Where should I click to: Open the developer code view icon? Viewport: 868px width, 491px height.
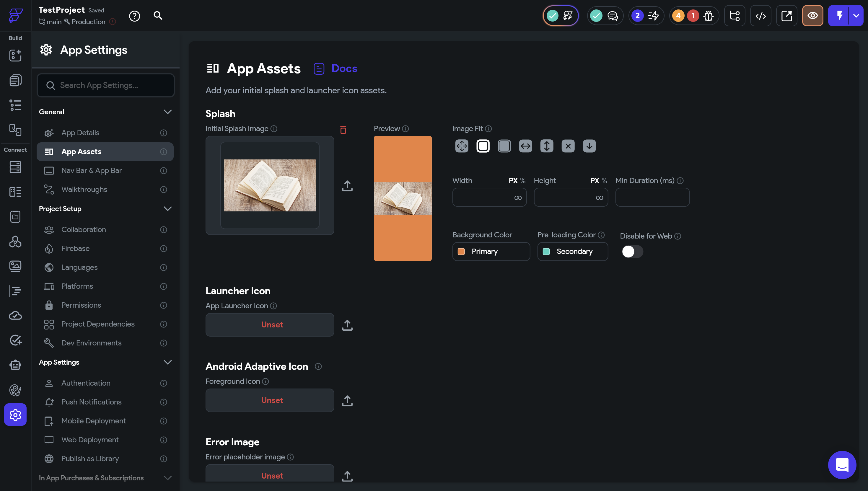[x=760, y=16]
